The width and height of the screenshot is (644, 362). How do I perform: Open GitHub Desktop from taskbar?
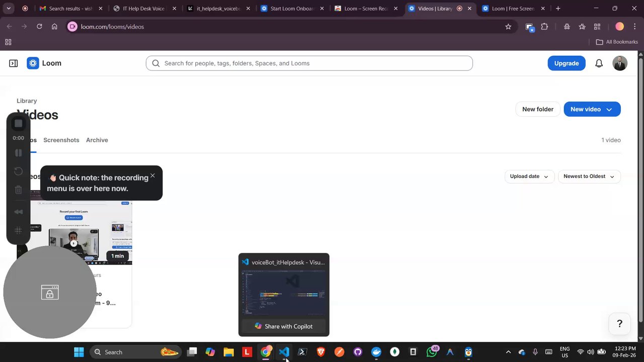pyautogui.click(x=358, y=352)
